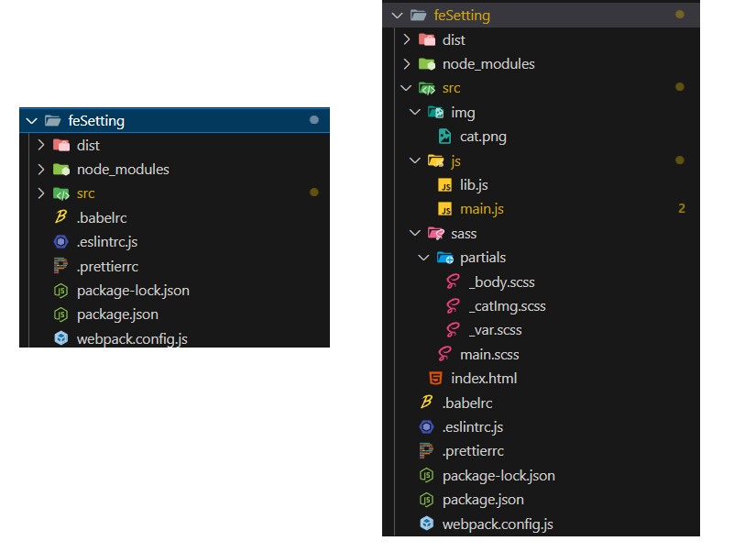Click Node icon beside package.json in left panel
The image size is (756, 552).
coord(60,315)
